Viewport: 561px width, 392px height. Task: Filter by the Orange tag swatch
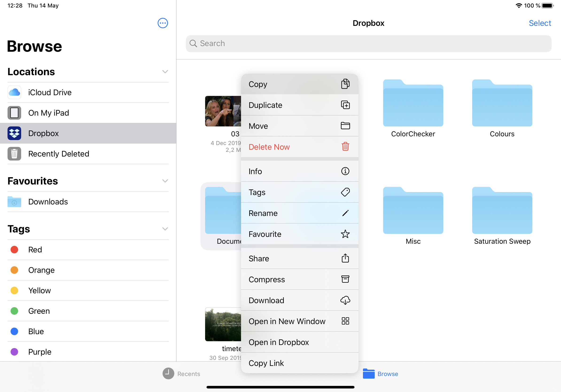click(x=14, y=270)
